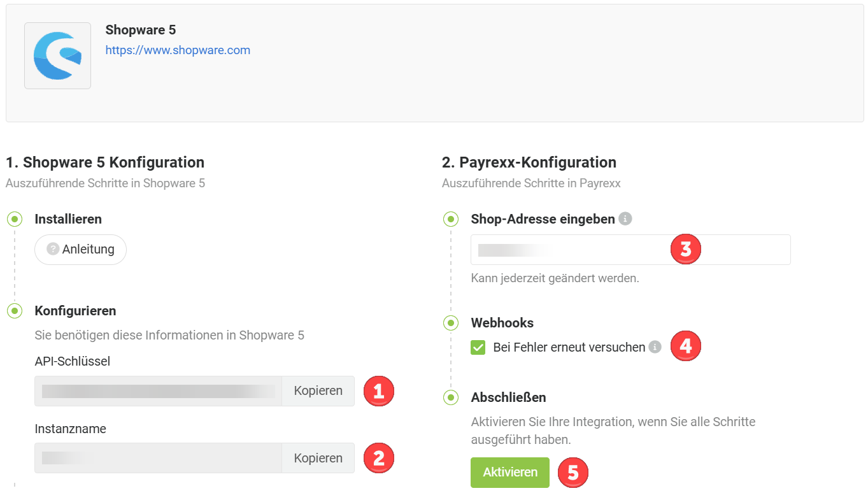Click the '1. Shopware 5 Konfiguration' heading
868x493 pixels.
tap(105, 162)
